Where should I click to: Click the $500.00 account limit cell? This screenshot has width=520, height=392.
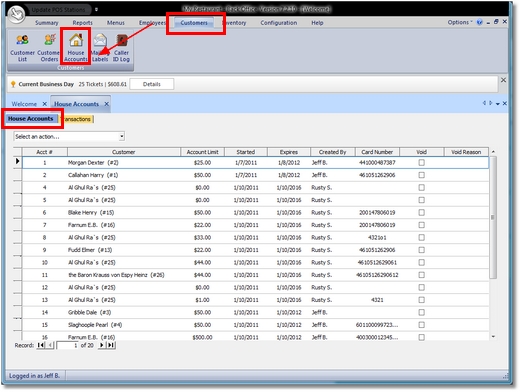202,337
